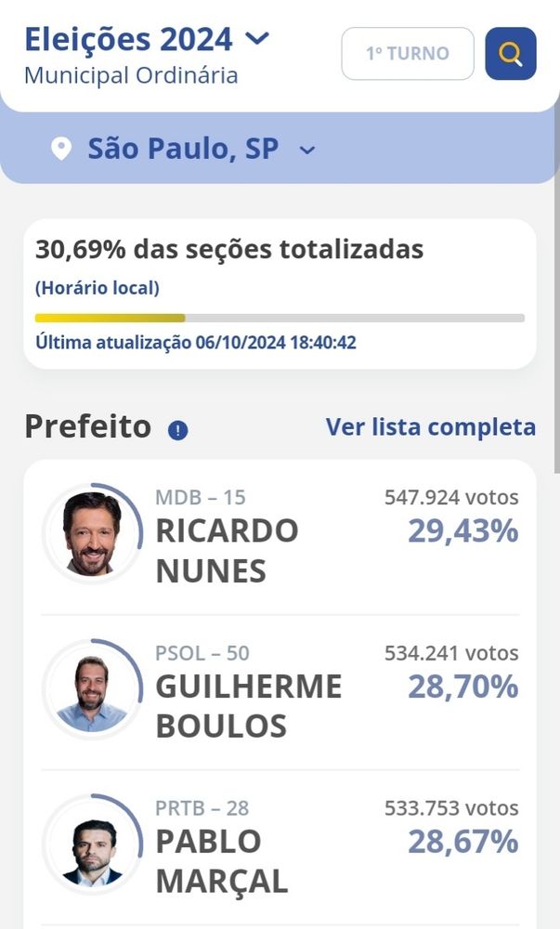Select the RICARDO NUNES candidate name
This screenshot has height=929, width=560.
227,551
